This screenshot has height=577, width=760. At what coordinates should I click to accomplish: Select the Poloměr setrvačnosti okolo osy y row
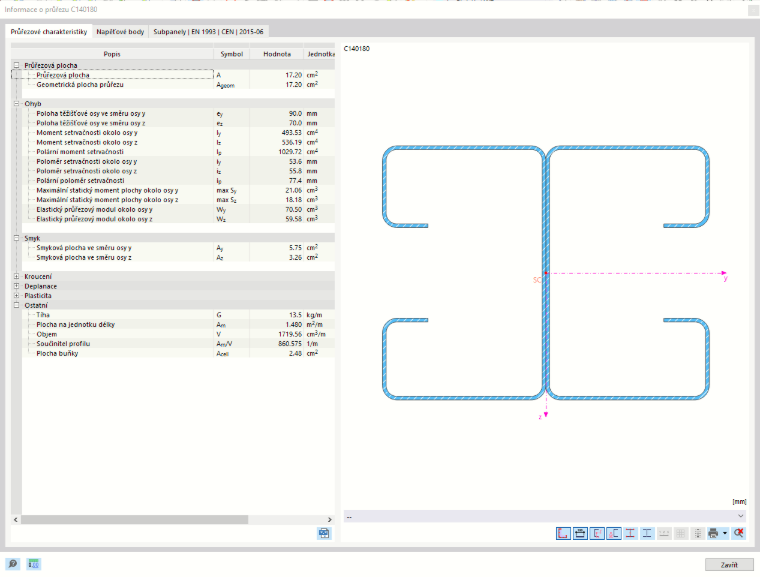(173, 161)
